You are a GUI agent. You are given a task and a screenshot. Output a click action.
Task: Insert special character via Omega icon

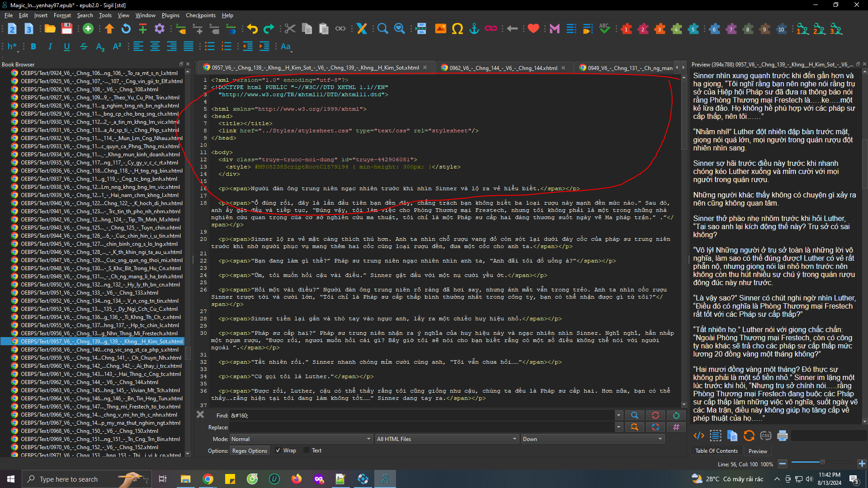(457, 29)
